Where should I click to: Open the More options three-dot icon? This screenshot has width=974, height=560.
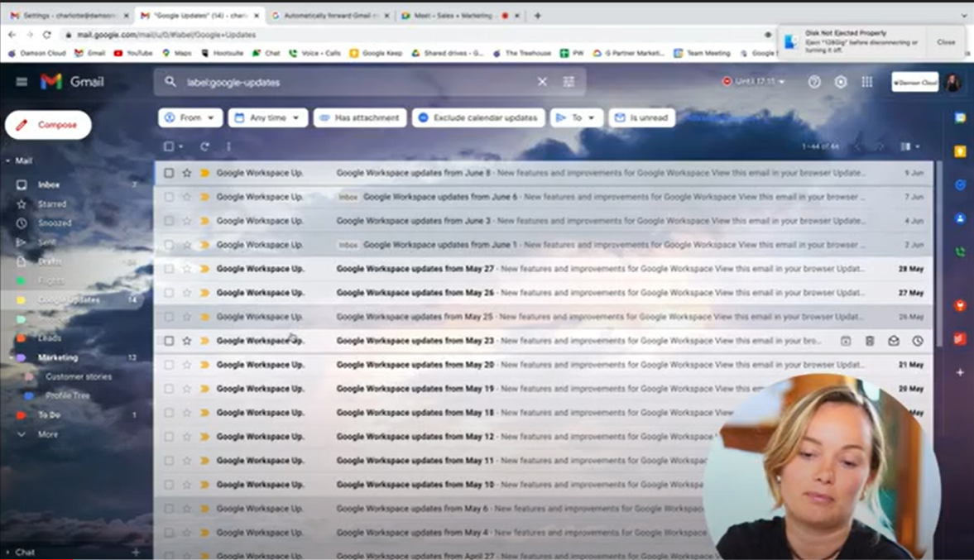pyautogui.click(x=228, y=146)
